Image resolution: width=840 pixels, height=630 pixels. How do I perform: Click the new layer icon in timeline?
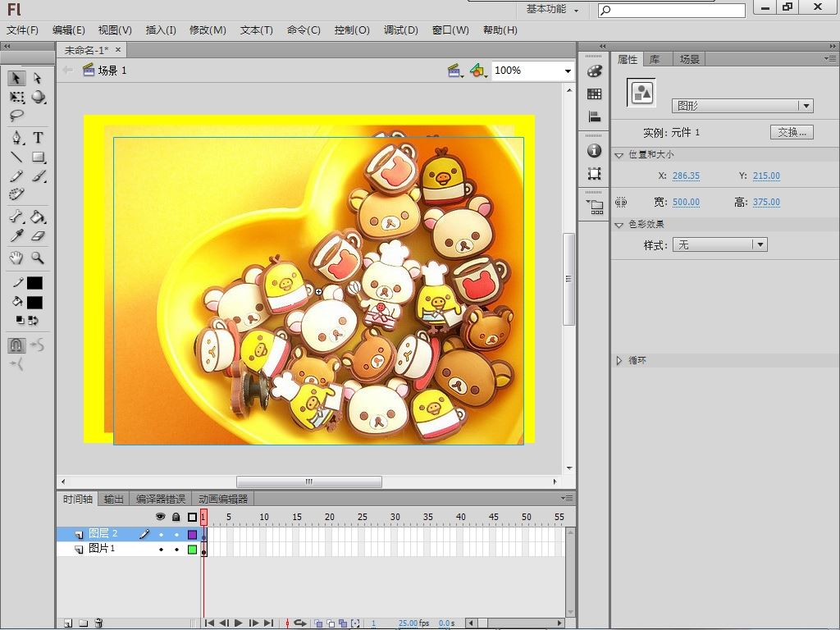click(x=68, y=623)
